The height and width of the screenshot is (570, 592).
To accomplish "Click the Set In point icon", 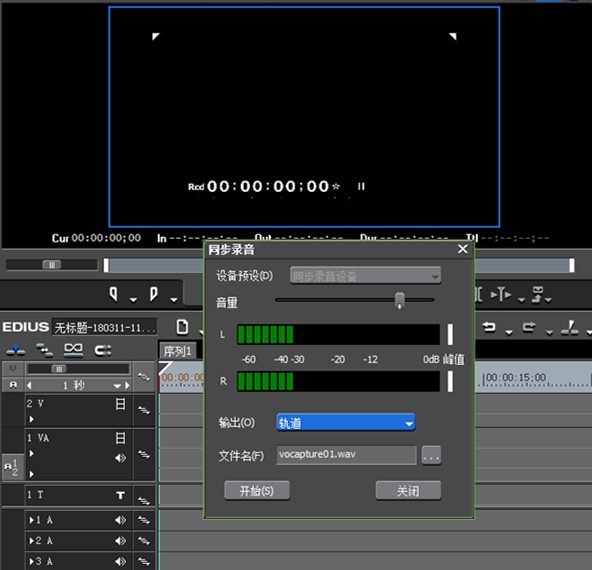I will coord(113,294).
